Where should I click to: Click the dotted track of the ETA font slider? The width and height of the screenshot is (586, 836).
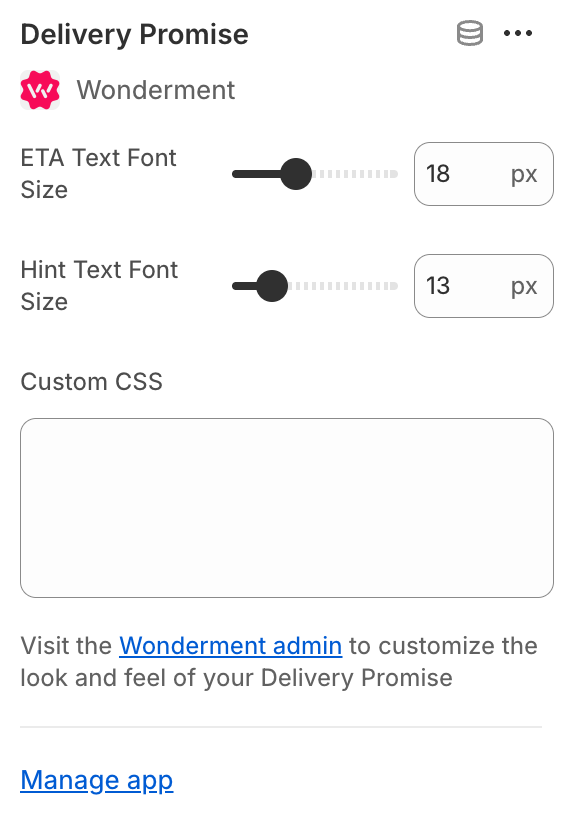[355, 174]
